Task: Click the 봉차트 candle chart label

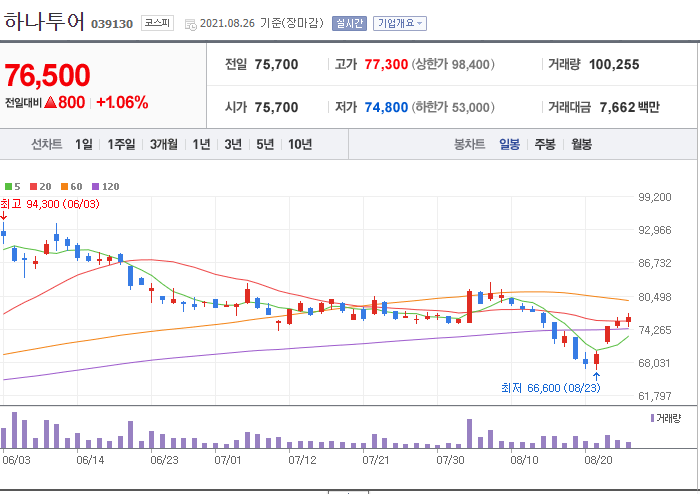Action: point(469,144)
